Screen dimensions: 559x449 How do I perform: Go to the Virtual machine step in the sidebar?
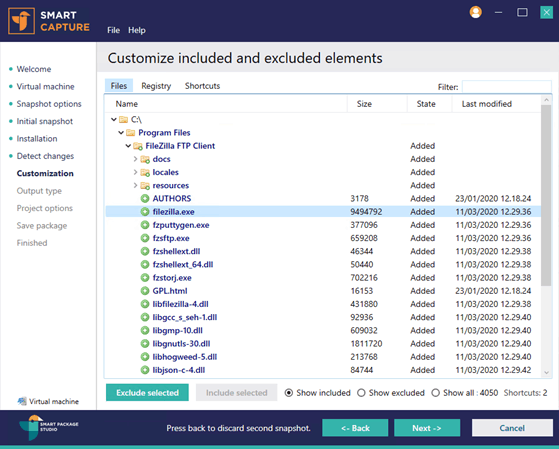45,87
